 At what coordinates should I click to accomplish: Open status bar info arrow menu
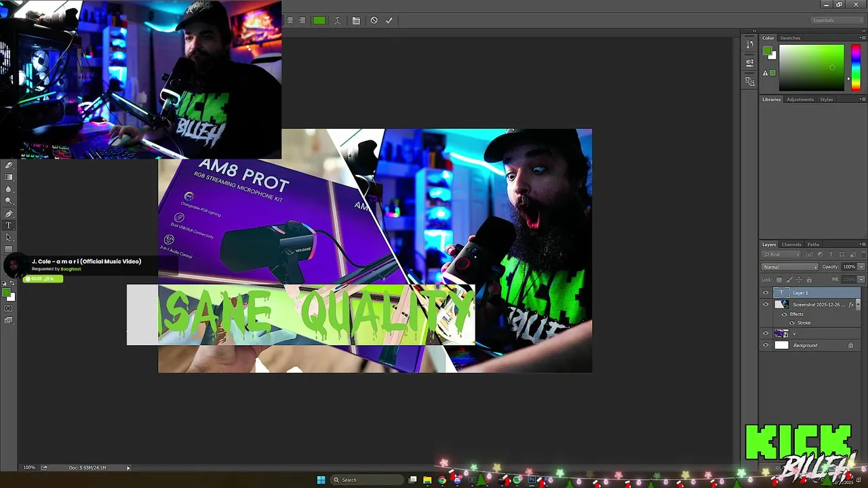coord(128,468)
